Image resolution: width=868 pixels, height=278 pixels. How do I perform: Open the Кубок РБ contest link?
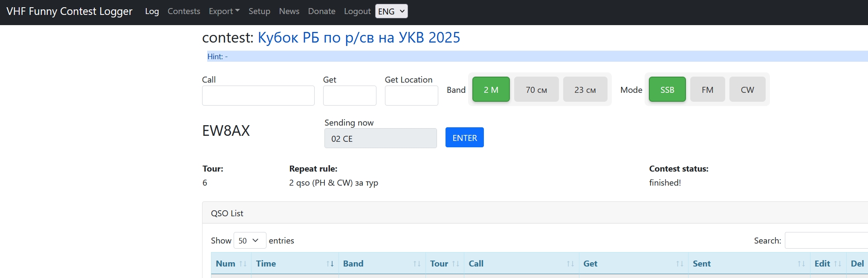point(359,38)
